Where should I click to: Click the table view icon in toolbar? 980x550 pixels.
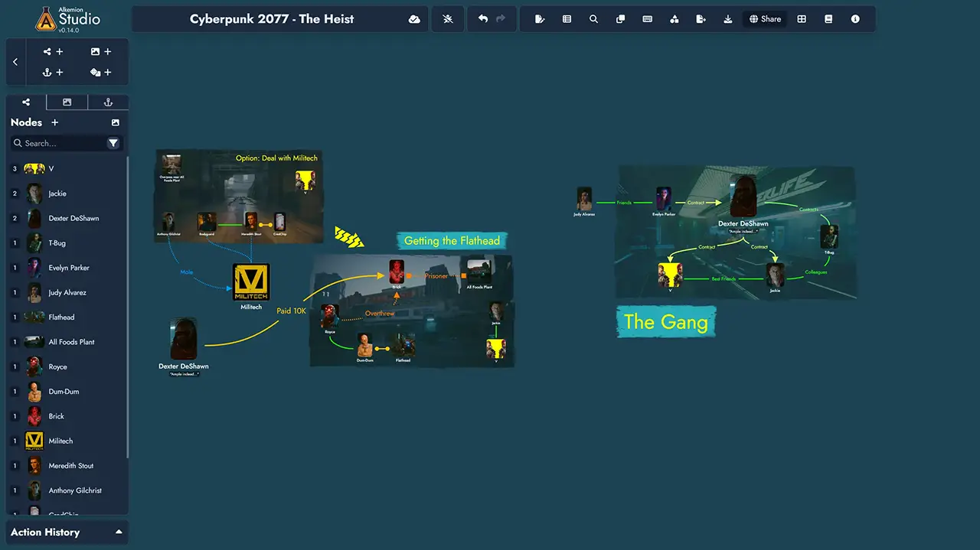tap(567, 19)
